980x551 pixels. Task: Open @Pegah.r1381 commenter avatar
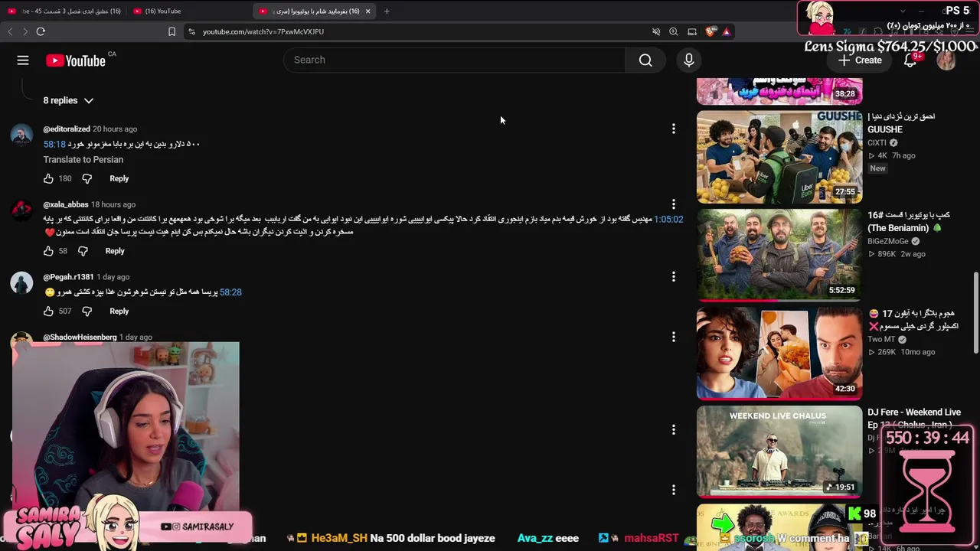click(x=21, y=282)
